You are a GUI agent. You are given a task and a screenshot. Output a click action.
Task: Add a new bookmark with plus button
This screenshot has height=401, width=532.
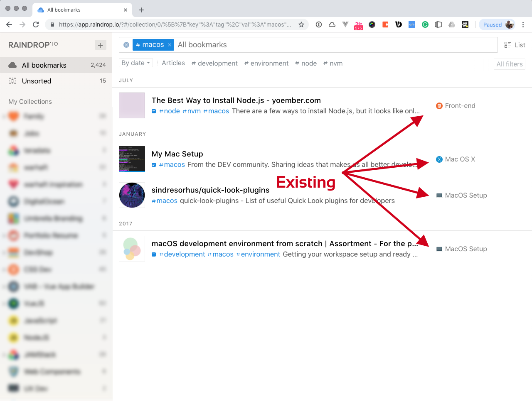pyautogui.click(x=101, y=45)
